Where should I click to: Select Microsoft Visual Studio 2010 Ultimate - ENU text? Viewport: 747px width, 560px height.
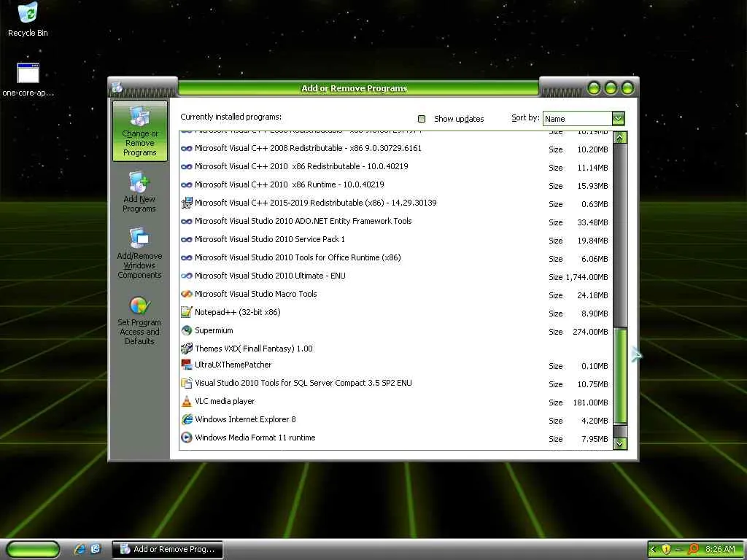[270, 276]
